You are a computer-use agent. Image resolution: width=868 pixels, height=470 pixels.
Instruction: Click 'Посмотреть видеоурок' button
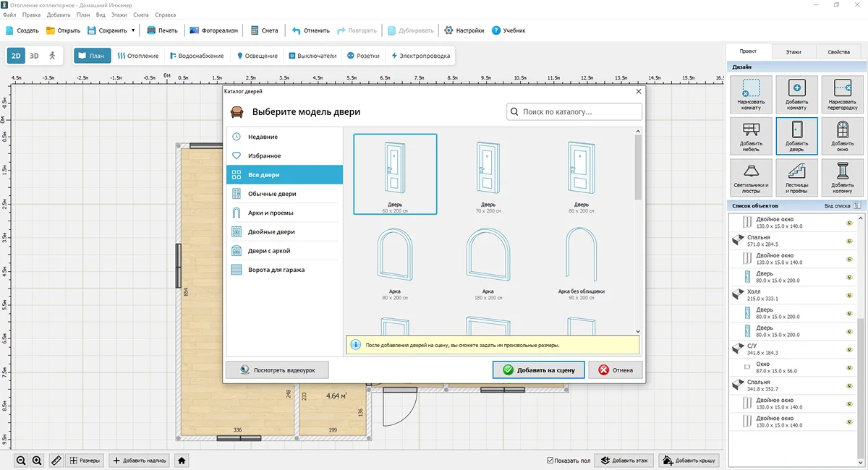point(277,370)
